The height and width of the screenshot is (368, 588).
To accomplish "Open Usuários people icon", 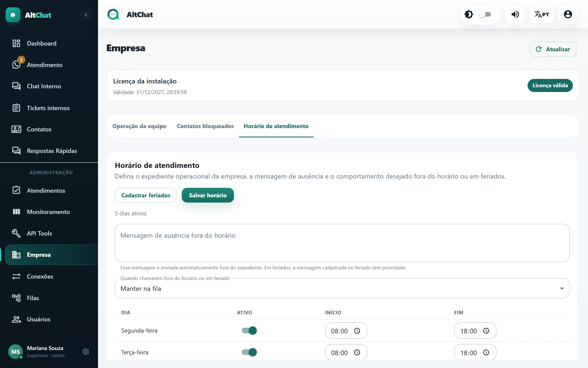I will point(16,319).
